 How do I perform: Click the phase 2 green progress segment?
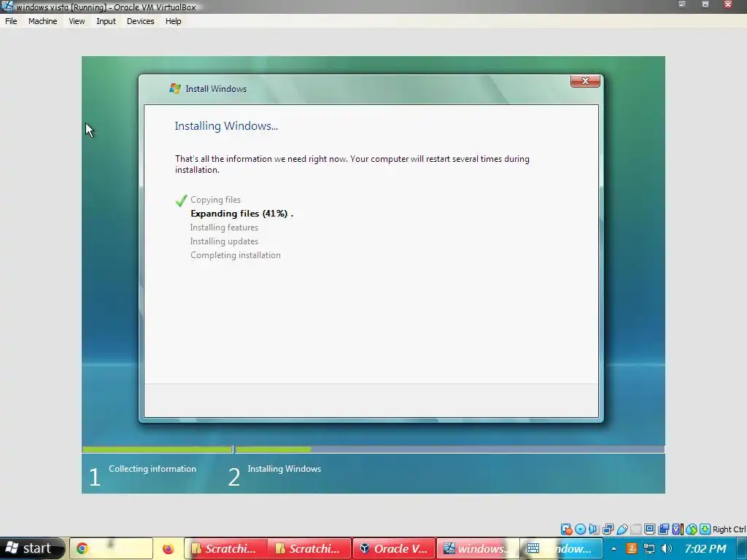pos(274,449)
